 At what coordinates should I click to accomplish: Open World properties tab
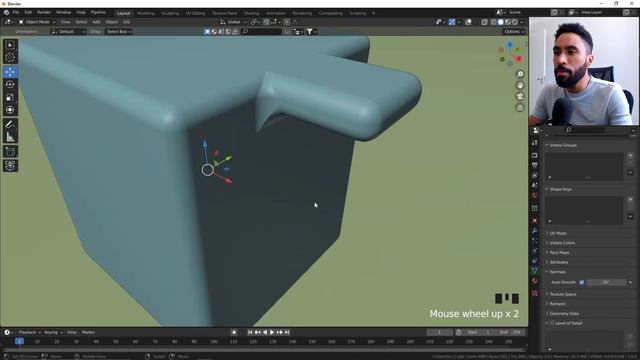[535, 195]
